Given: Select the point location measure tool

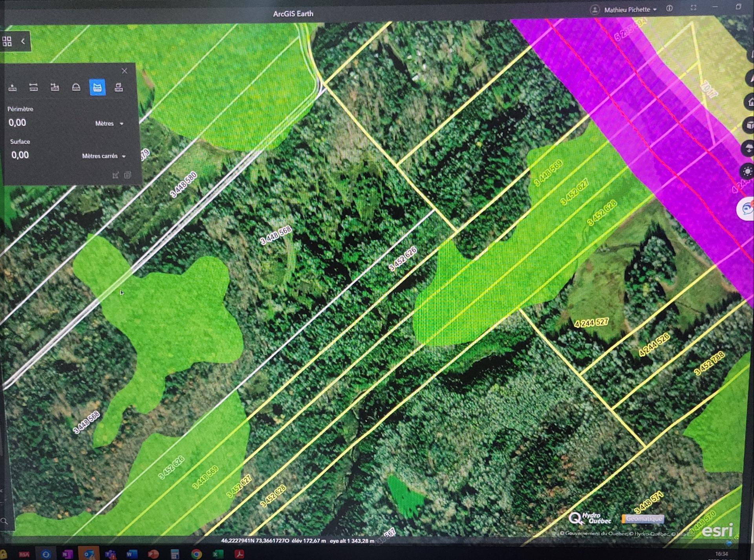Looking at the screenshot, I should click(x=13, y=87).
